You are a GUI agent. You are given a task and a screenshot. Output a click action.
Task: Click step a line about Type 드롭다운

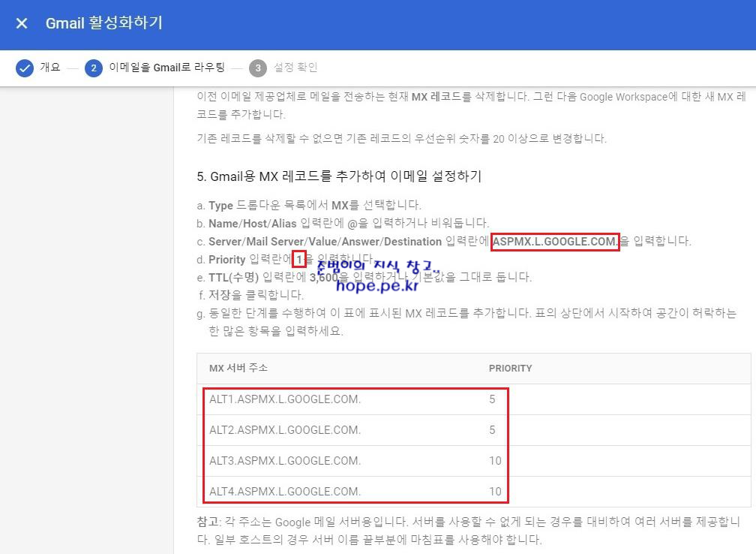coord(309,206)
